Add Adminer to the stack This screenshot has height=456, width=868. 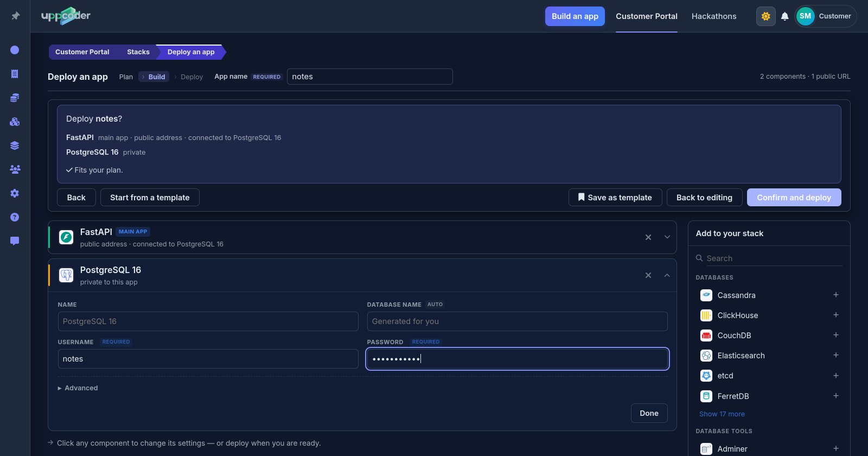pyautogui.click(x=836, y=448)
